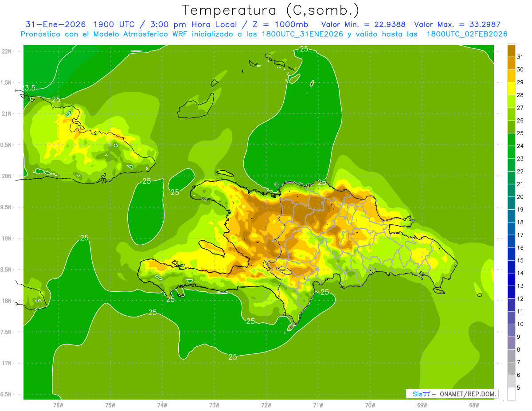532x411 pixels.
Task: Click the '72W' longitude axis label
Action: (x=266, y=405)
